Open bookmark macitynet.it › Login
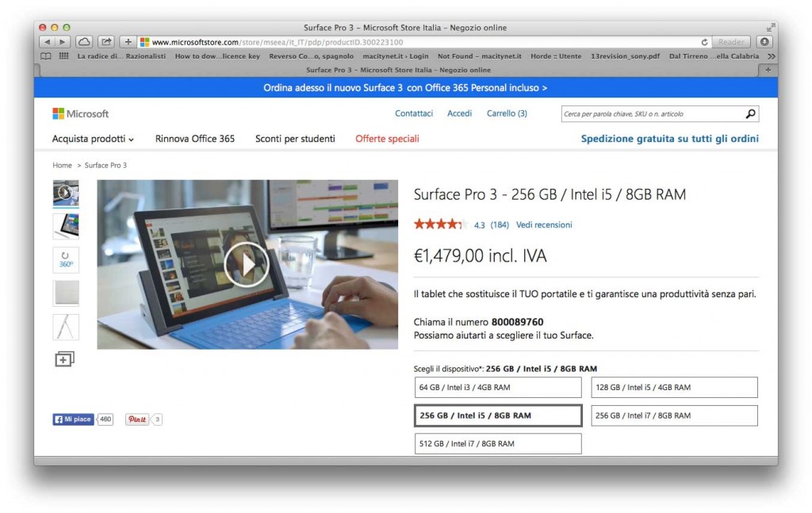The height and width of the screenshot is (513, 812). click(x=396, y=56)
